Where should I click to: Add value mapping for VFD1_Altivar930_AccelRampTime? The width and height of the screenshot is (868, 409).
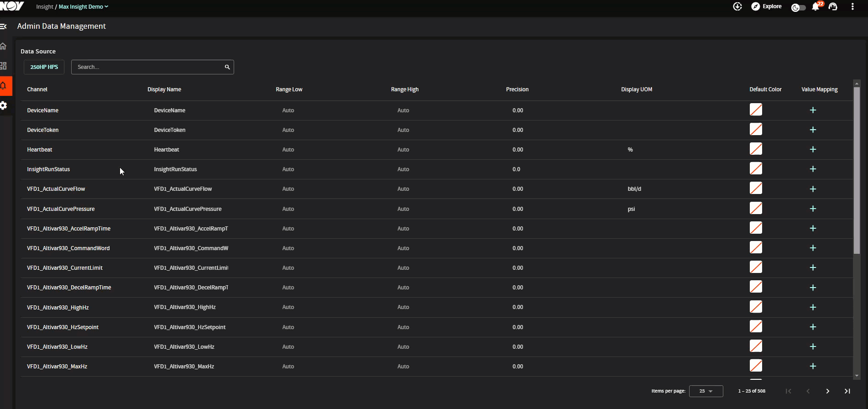tap(813, 228)
